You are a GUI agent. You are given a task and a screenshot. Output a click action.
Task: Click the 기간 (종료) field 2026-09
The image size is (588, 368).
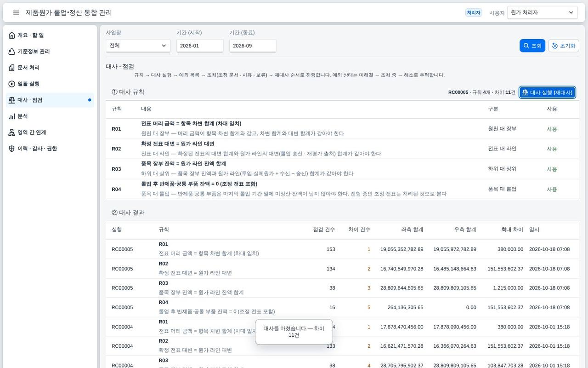253,46
